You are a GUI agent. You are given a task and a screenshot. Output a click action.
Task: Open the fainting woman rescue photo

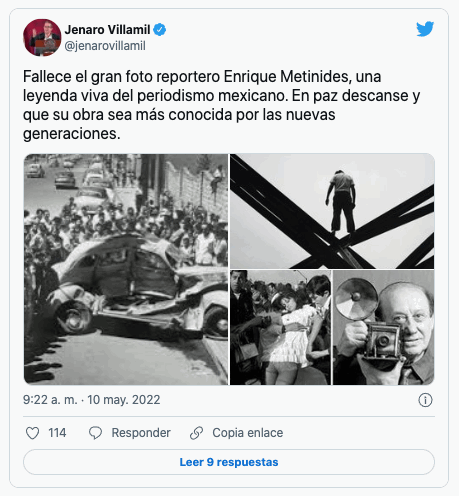point(281,328)
